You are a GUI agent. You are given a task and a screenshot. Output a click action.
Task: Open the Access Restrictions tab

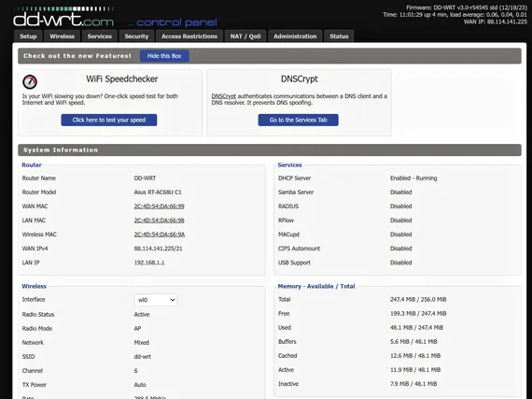pyautogui.click(x=189, y=36)
